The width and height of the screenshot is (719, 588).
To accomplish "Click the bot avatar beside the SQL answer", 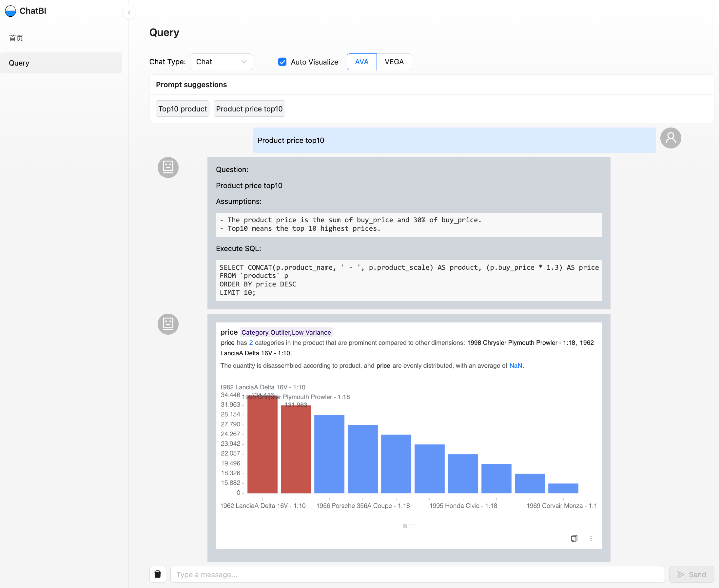I will pyautogui.click(x=168, y=167).
